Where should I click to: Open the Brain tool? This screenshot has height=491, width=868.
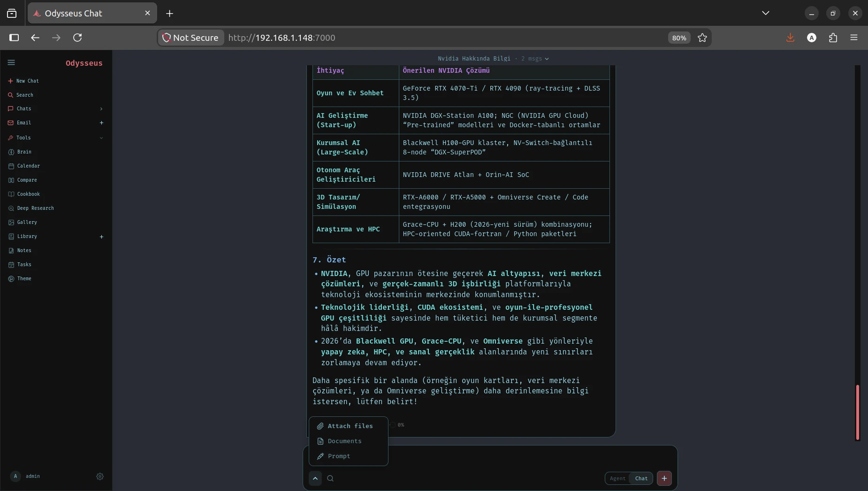click(24, 152)
